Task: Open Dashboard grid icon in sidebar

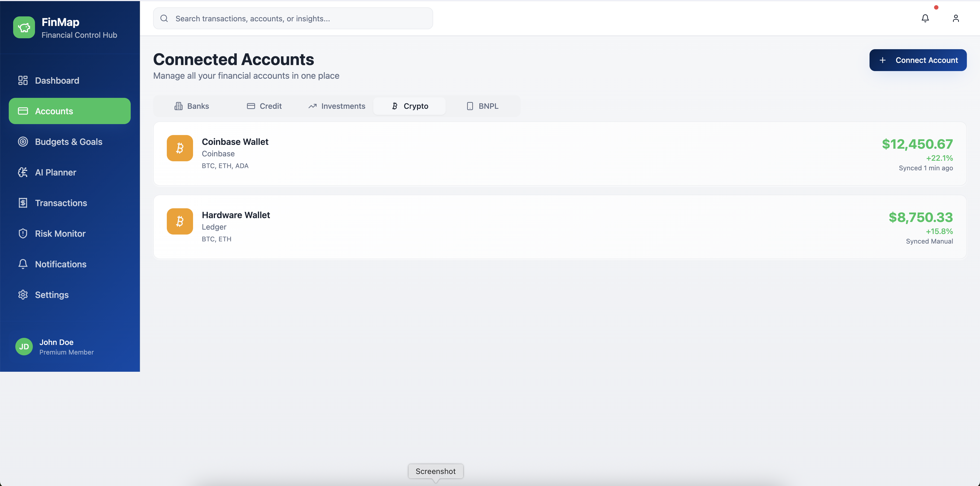Action: (23, 80)
